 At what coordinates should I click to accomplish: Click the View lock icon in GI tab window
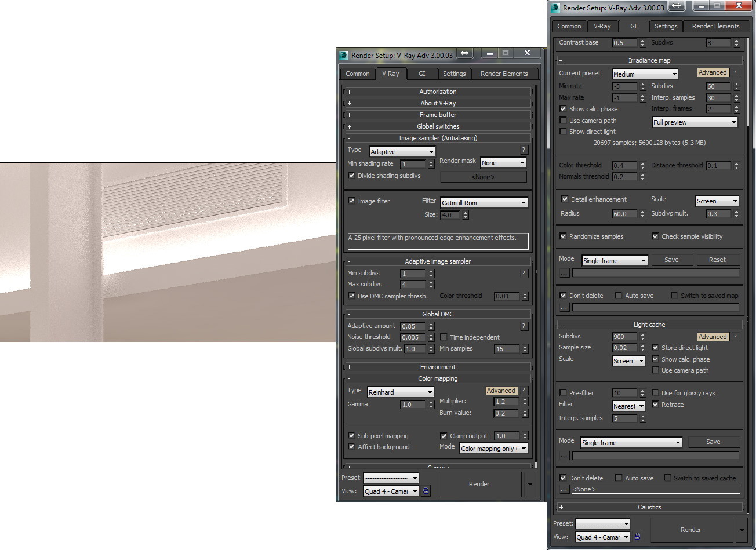tap(638, 537)
